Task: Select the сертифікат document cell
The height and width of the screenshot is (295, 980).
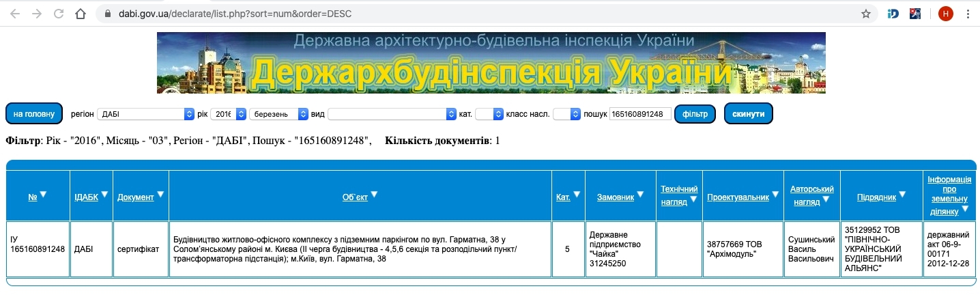Action: click(141, 249)
